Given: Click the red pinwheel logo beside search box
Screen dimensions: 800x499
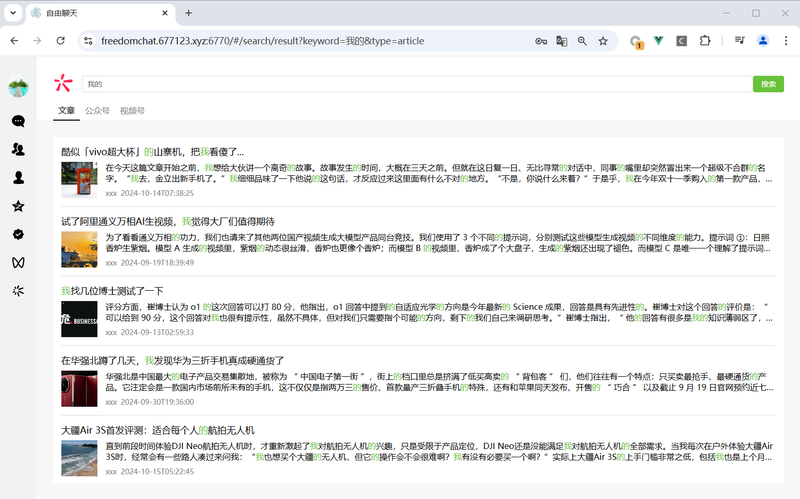Looking at the screenshot, I should point(63,83).
